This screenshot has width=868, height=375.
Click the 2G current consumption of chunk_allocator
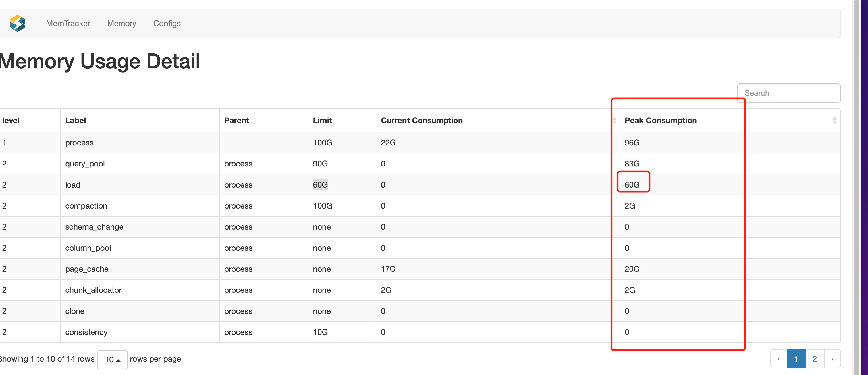point(386,290)
